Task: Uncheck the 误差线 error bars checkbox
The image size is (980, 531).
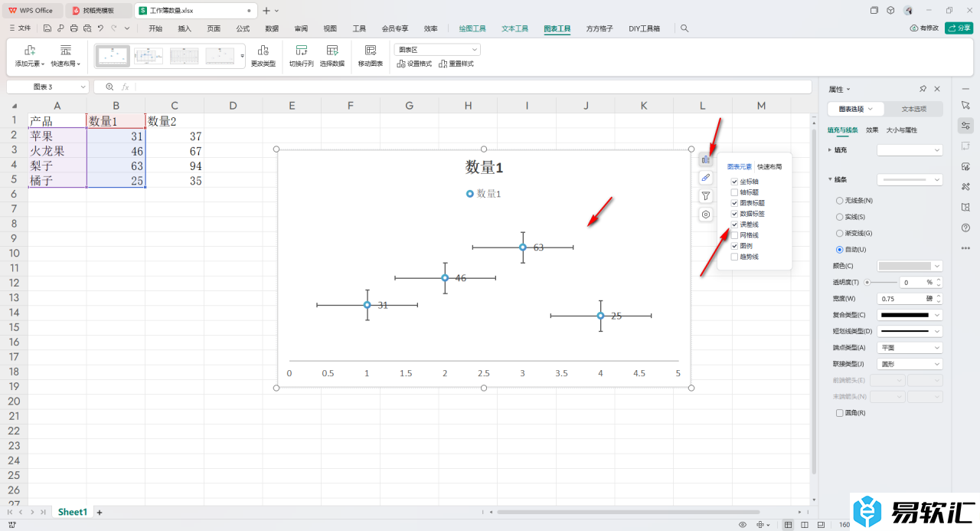Action: pos(735,225)
